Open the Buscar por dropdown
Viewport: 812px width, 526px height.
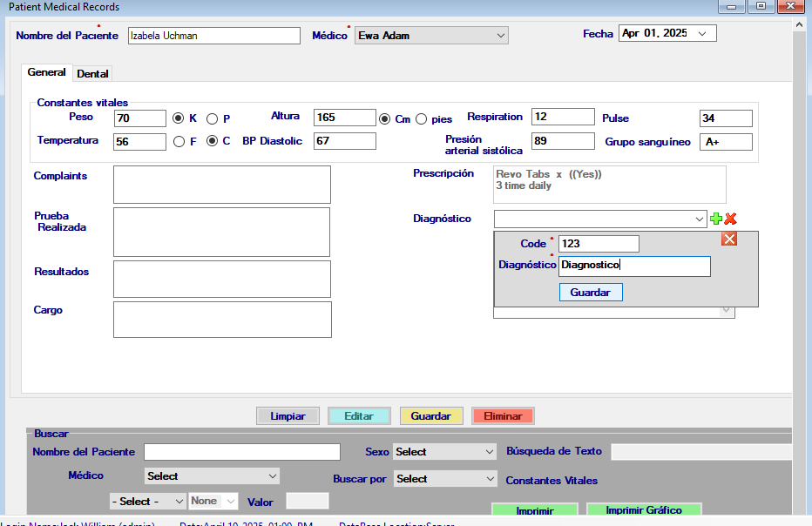tap(444, 479)
